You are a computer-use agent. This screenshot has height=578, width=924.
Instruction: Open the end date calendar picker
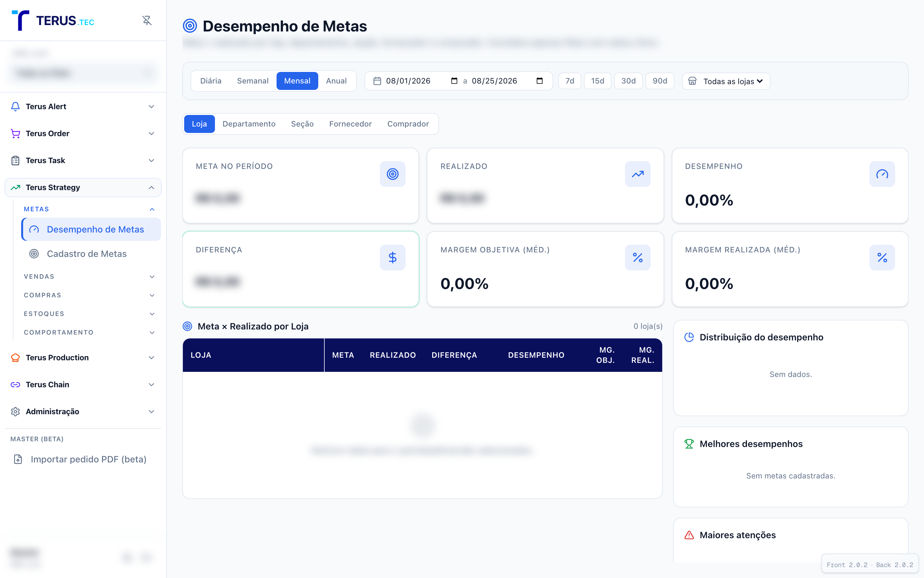click(540, 81)
